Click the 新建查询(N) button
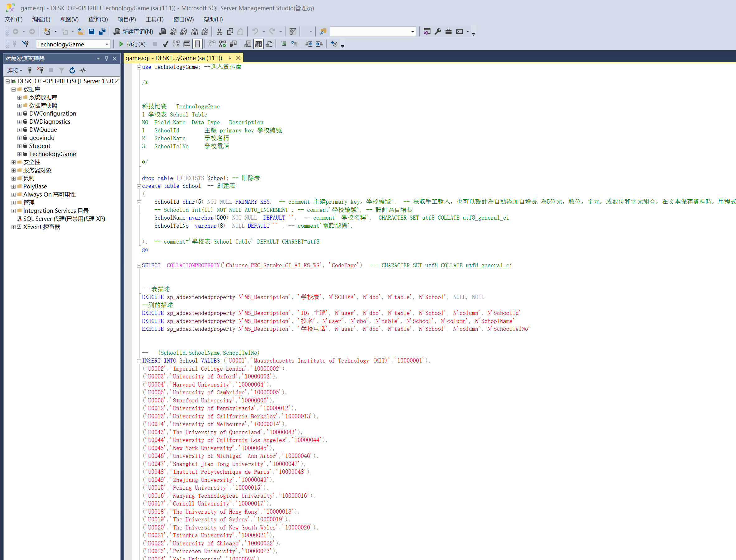Viewport: 736px width, 560px height. point(133,31)
